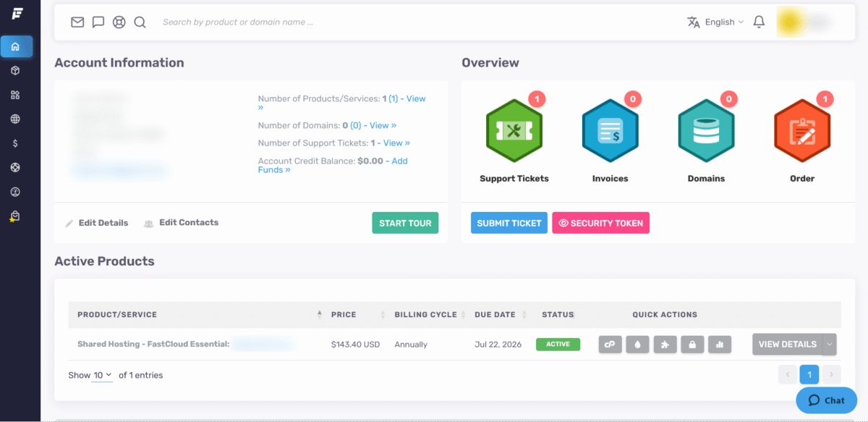Open the Support Tickets hexagon icon
The image size is (868, 422).
coord(514,131)
